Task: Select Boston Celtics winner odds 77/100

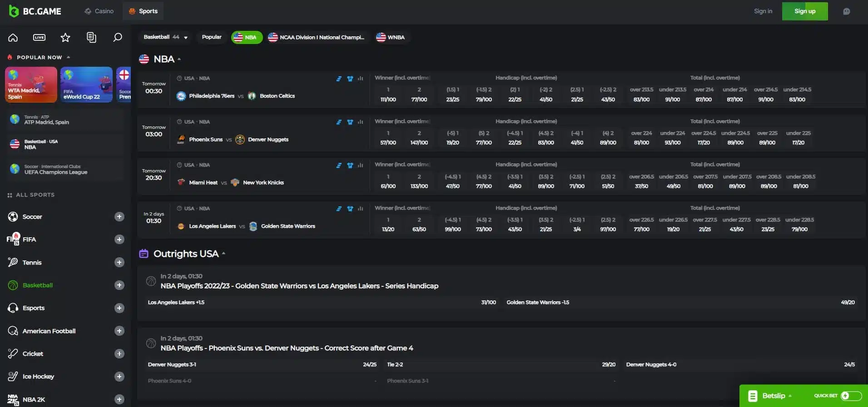Action: [x=419, y=95]
